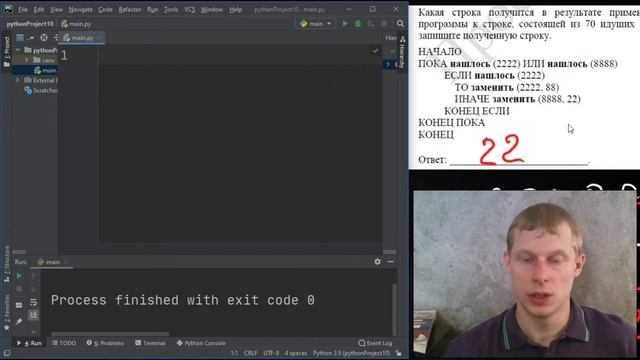Select Scratches and Consoles item
Viewport: 640px width, 360px height.
(41, 90)
